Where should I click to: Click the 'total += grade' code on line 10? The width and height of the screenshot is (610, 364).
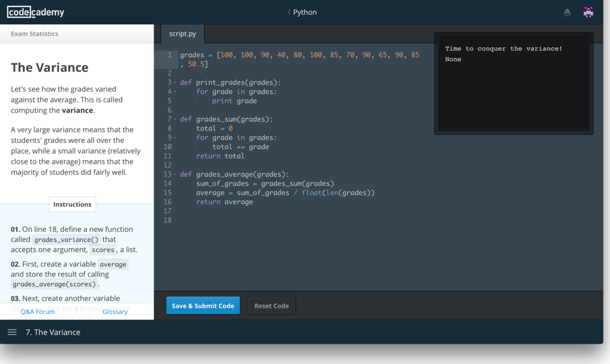pyautogui.click(x=241, y=147)
